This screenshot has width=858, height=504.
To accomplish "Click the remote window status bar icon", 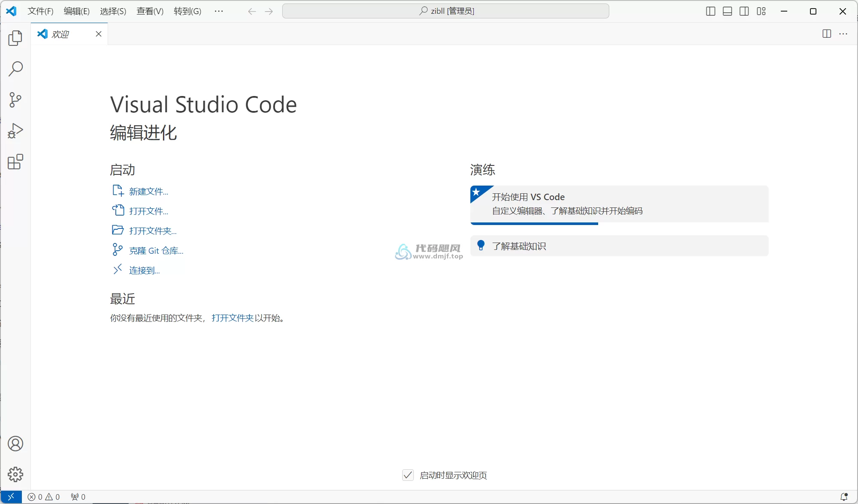I will pyautogui.click(x=11, y=497).
